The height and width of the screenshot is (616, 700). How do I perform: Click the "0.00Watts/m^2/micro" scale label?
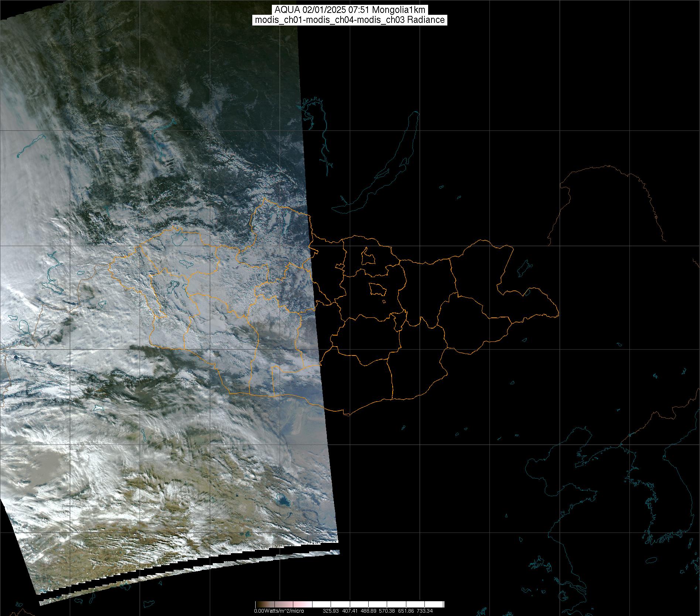(x=279, y=611)
